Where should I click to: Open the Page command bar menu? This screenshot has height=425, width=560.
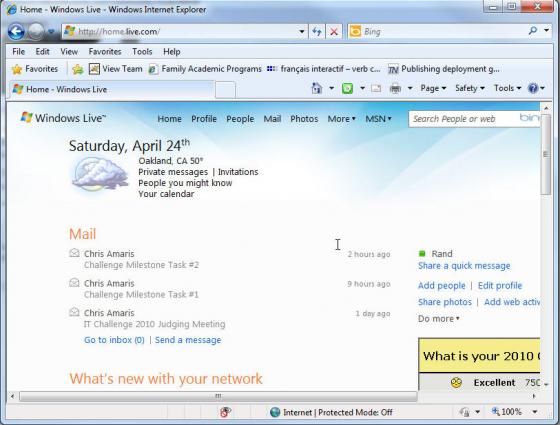(x=433, y=88)
